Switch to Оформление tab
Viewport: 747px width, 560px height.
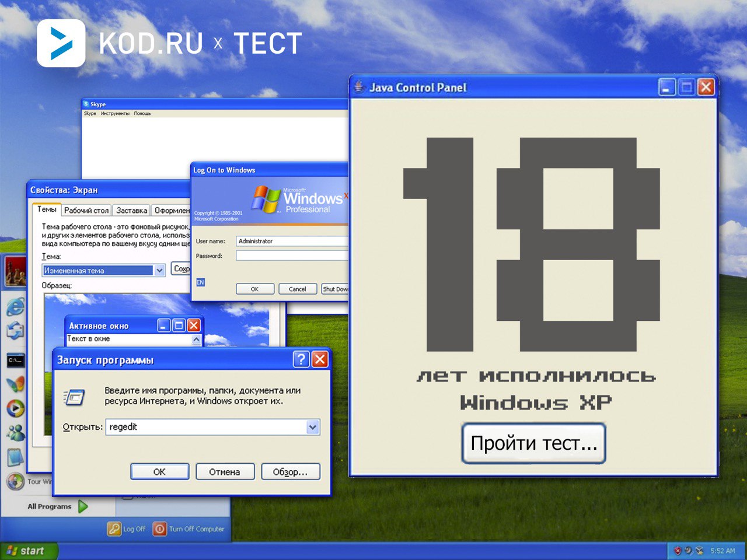(x=172, y=211)
